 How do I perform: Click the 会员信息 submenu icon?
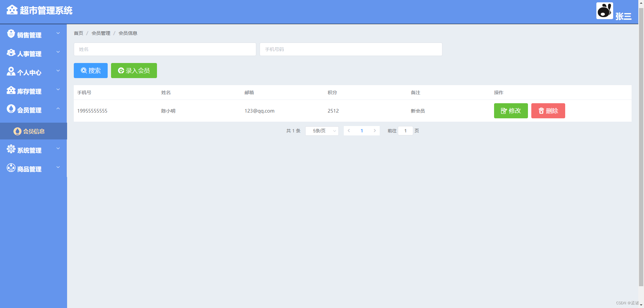tap(17, 131)
